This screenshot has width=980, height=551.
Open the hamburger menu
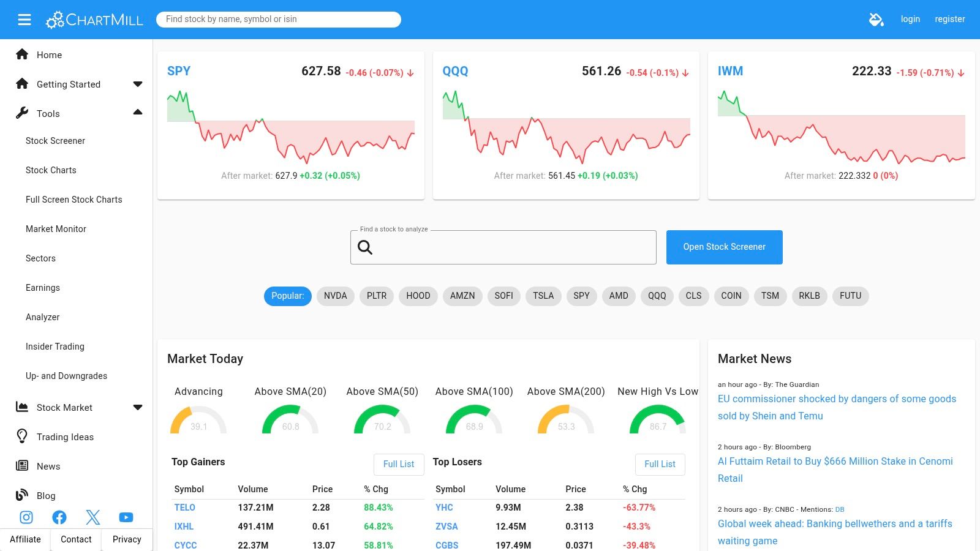pyautogui.click(x=24, y=20)
